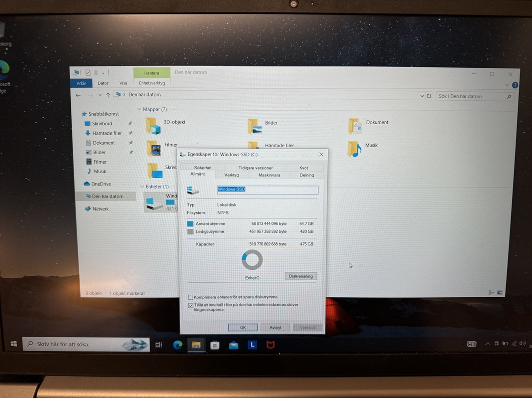
Task: Open the Visa ribbon tab
Action: click(123, 83)
